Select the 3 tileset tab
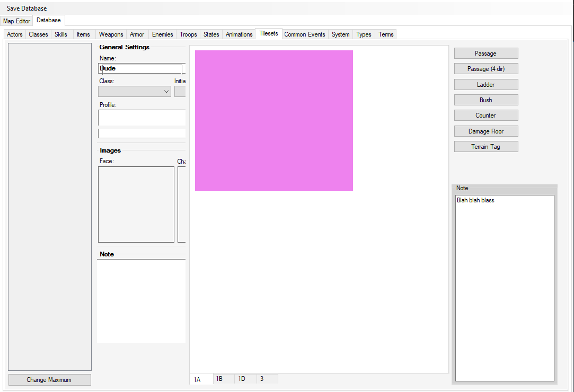Image resolution: width=574 pixels, height=392 pixels. [267, 378]
